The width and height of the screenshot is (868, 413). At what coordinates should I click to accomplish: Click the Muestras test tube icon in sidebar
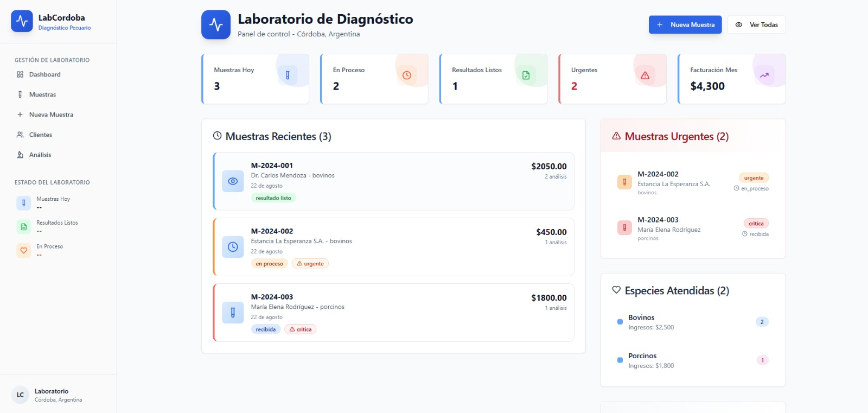[20, 94]
